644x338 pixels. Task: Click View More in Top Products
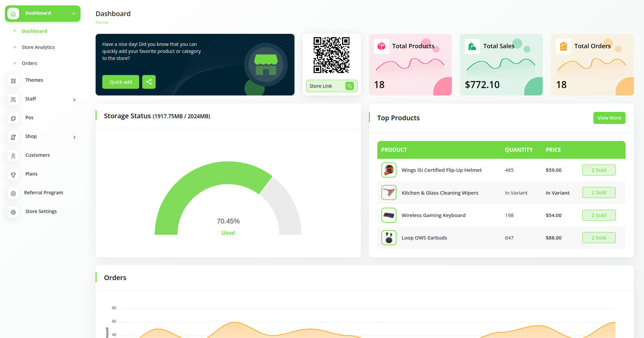[x=609, y=118]
